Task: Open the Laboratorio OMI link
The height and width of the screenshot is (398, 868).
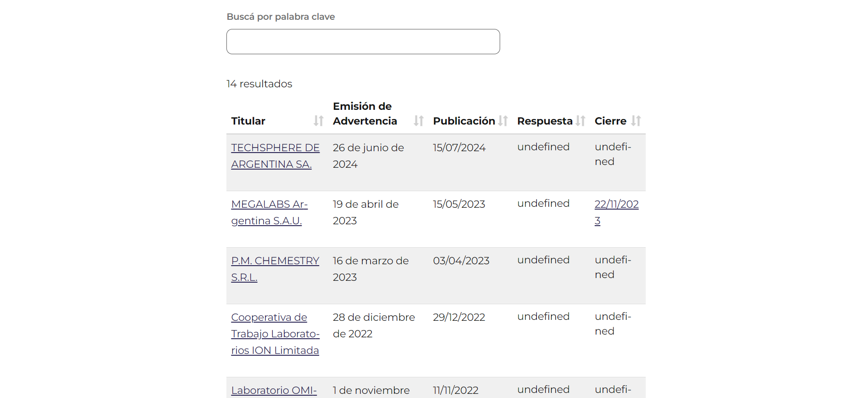Action: [x=274, y=390]
